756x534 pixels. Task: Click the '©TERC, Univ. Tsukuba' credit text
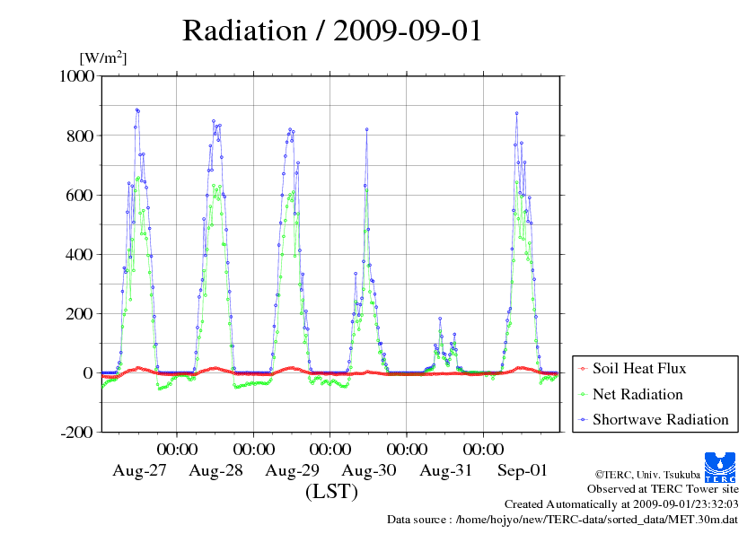point(647,475)
